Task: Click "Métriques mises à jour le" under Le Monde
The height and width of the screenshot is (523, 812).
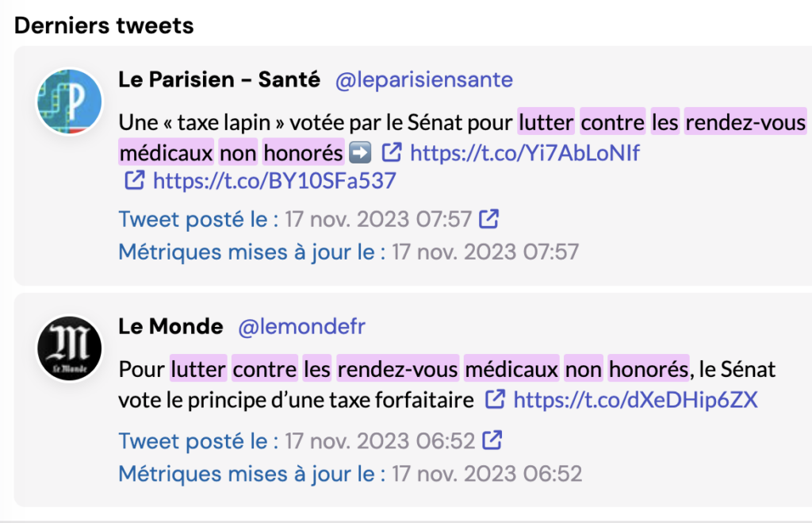Action: [252, 474]
